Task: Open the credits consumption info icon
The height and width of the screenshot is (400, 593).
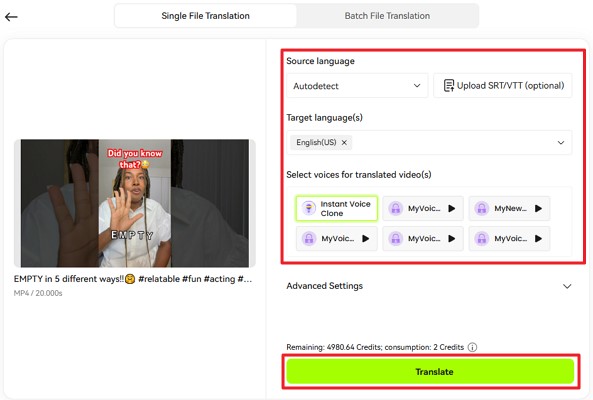Action: pyautogui.click(x=472, y=347)
